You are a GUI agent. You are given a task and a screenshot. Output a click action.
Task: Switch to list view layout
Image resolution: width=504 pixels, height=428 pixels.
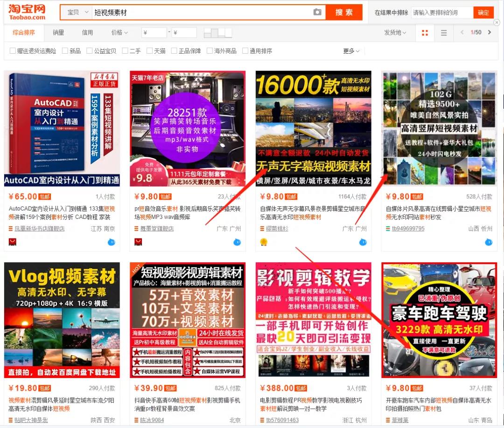[444, 33]
